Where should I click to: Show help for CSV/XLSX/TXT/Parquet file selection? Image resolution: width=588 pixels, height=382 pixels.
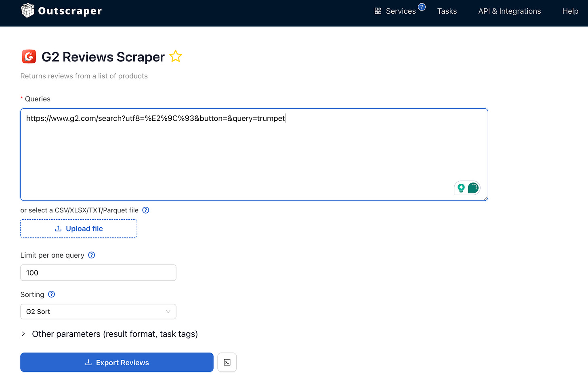[x=146, y=210]
